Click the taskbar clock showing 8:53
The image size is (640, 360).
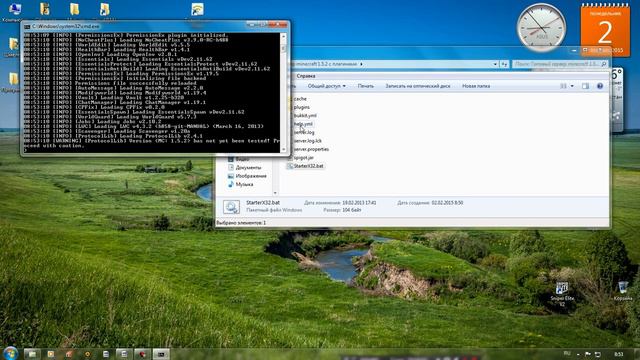[x=619, y=354]
